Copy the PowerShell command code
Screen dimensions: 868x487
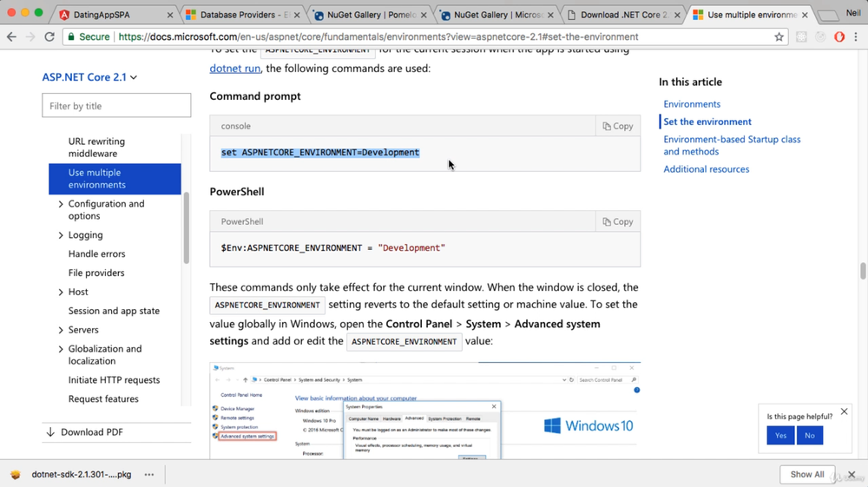618,221
